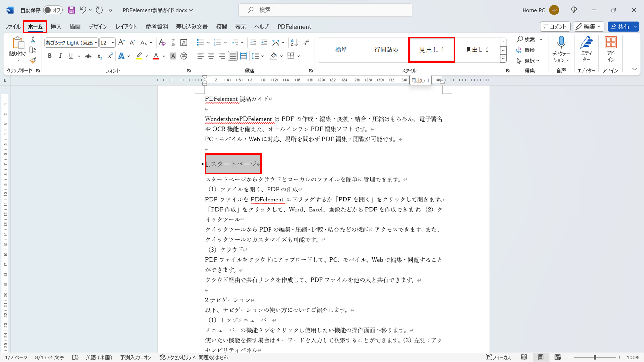Click the Replace icon in editing group

coord(526,50)
